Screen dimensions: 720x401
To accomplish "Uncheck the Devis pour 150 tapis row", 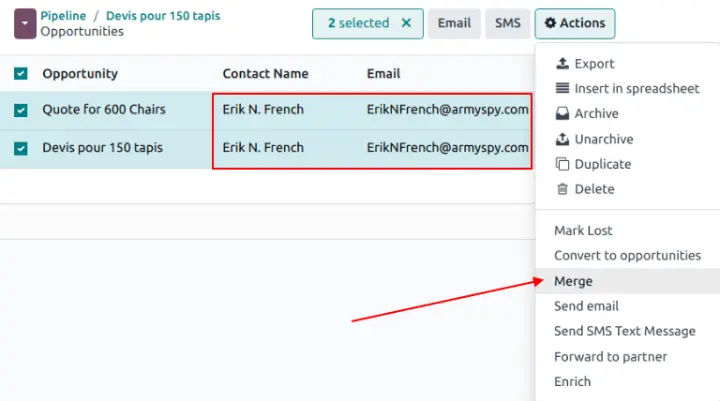I will click(21, 148).
